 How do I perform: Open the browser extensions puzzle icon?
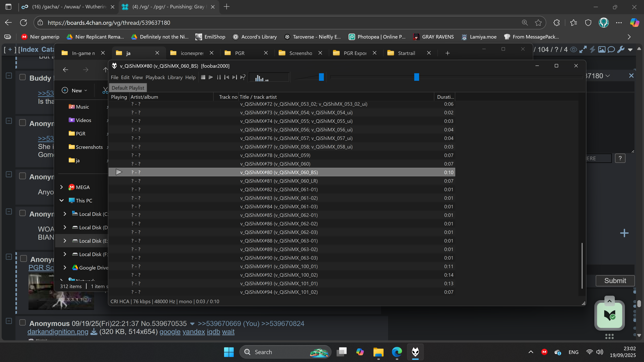point(556,23)
